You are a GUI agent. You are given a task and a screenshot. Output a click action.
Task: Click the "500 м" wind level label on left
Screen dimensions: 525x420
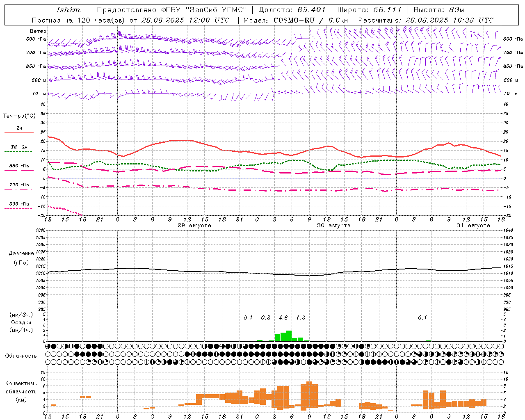click(39, 80)
